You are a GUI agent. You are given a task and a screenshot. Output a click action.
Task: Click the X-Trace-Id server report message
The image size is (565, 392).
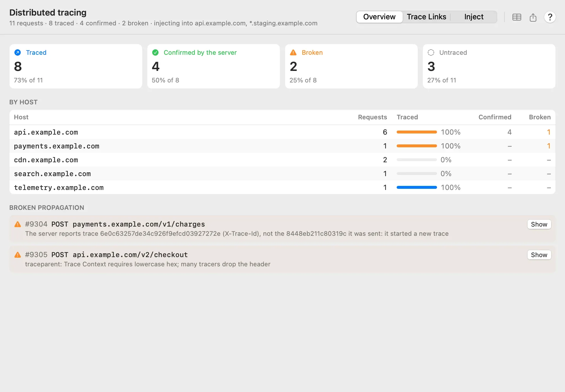tap(237, 233)
